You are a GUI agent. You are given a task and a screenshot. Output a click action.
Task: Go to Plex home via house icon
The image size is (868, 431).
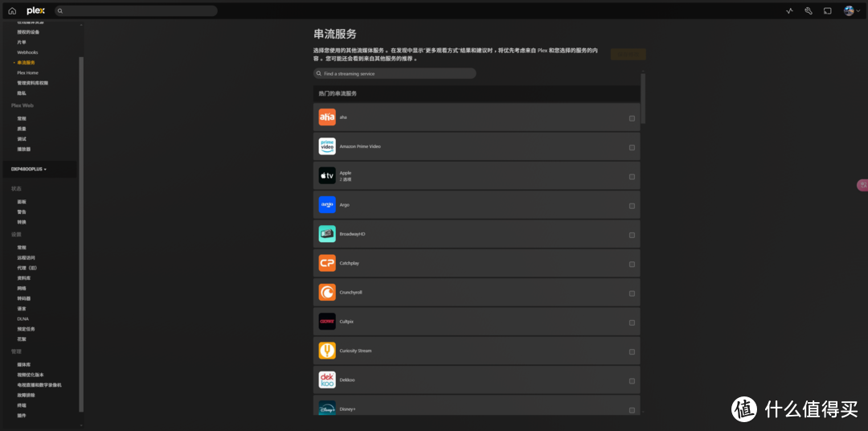click(12, 11)
